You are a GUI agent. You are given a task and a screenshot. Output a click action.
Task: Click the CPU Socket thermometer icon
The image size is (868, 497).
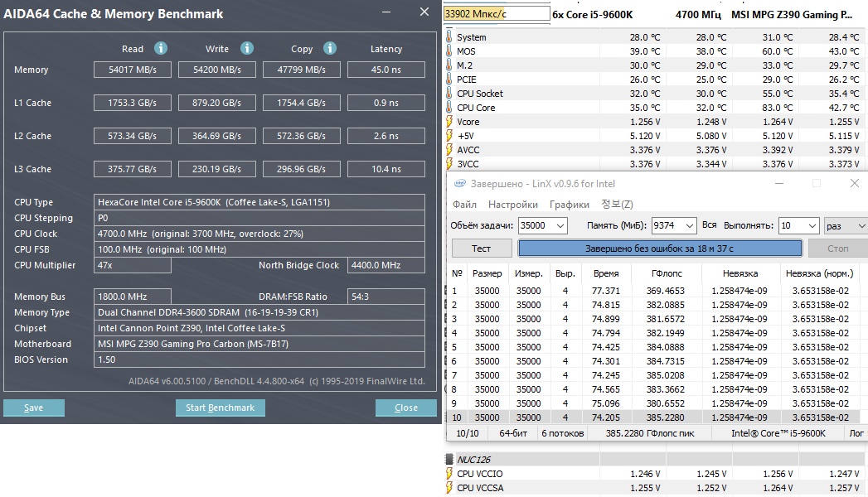(x=449, y=94)
